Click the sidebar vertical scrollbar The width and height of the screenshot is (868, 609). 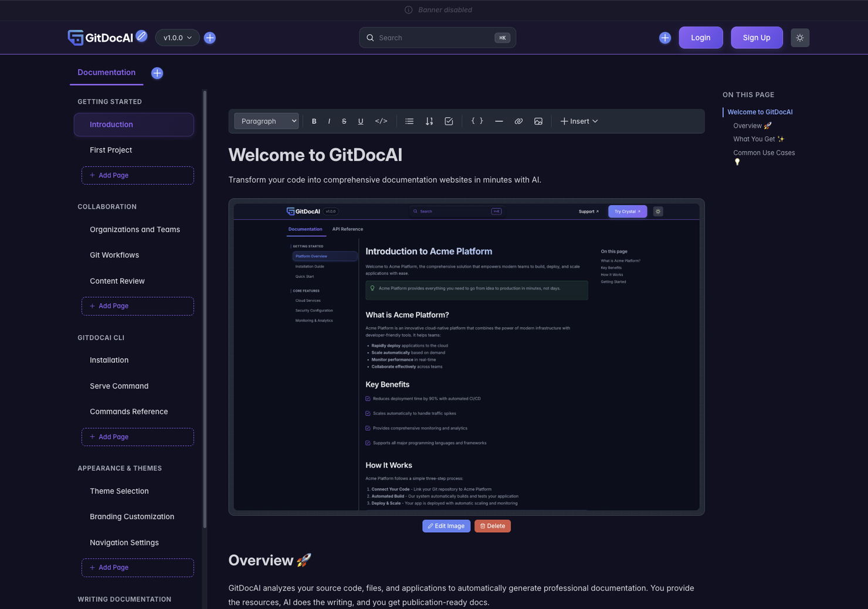tap(205, 311)
